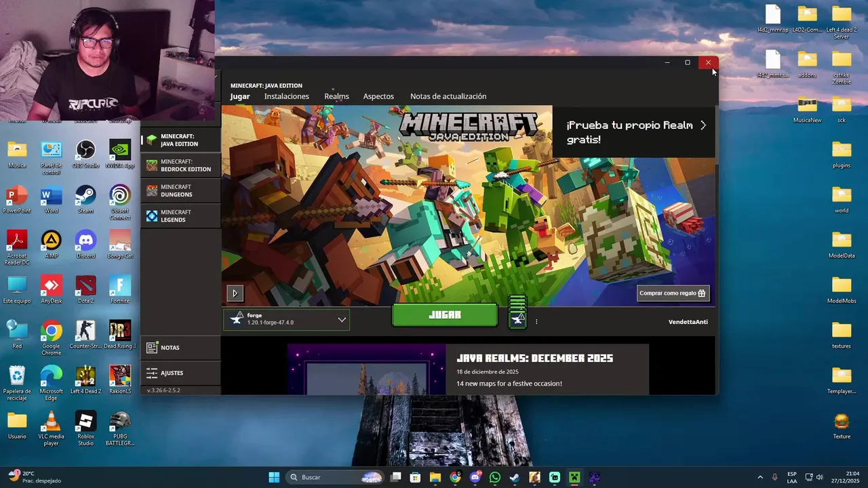
Task: Select the Texture burger icon on desktop
Action: 842,426
